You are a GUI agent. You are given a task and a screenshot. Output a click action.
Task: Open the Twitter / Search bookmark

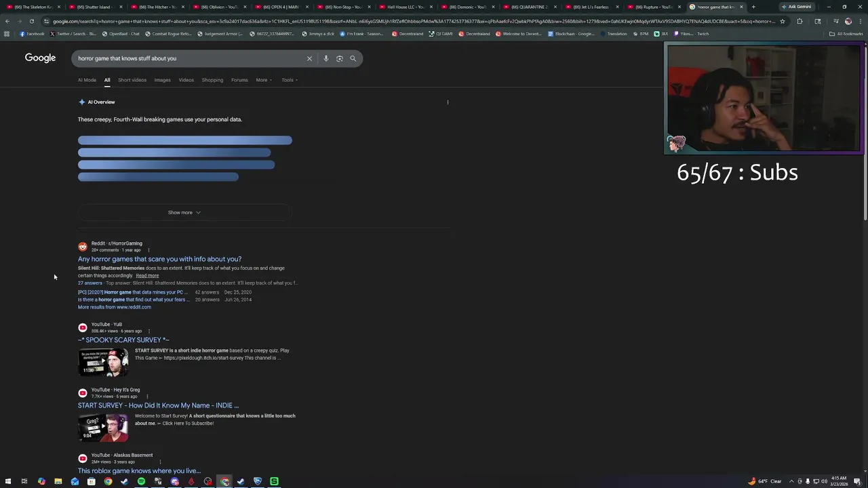point(73,34)
